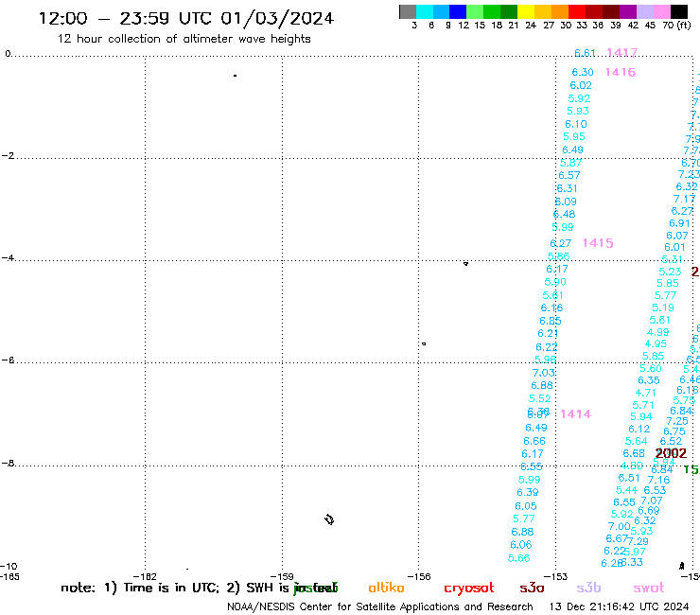Image resolution: width=700 pixels, height=615 pixels.
Task: Click the pink swatch above 70 ft
Action: [661, 11]
